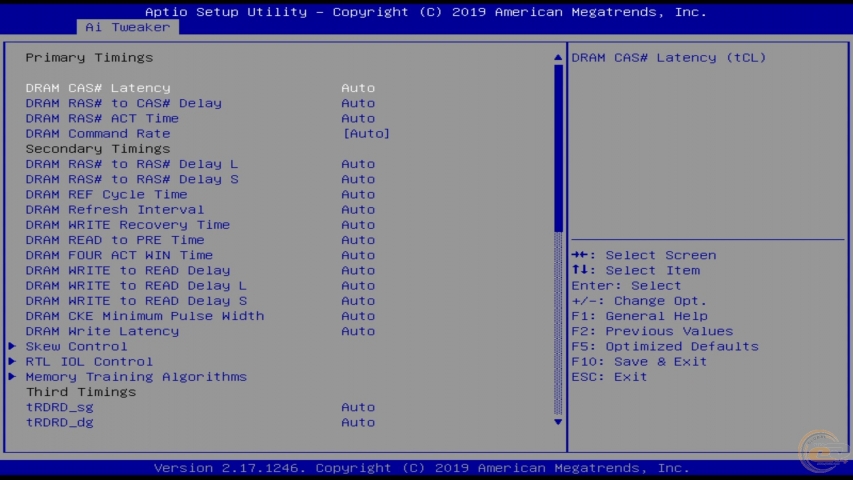Select the tRDRD_sg timing entry
This screenshot has height=480, width=853.
[x=59, y=407]
